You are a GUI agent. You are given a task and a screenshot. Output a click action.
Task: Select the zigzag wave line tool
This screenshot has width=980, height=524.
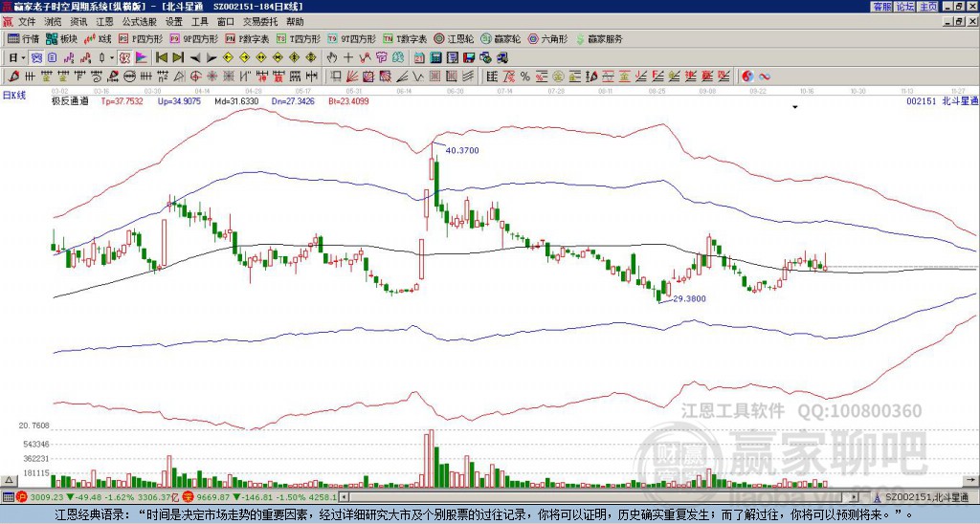tap(417, 76)
